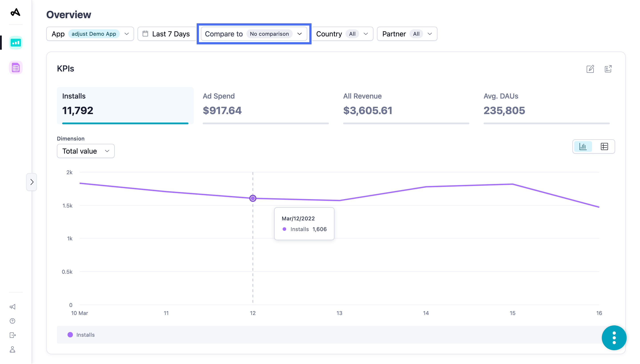This screenshot has width=640, height=364.
Task: Click the 11,792 installs value
Action: [78, 111]
